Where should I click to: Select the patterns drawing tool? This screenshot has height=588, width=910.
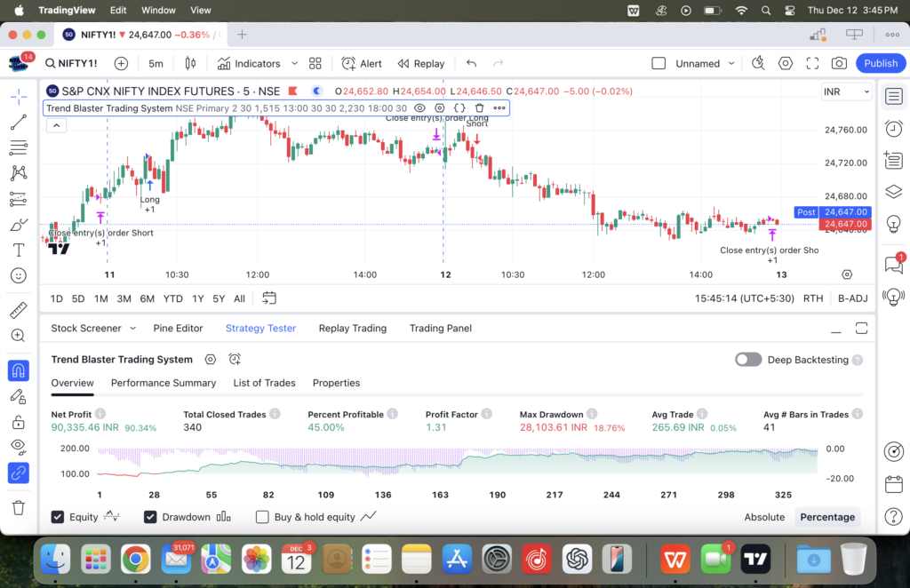click(x=19, y=173)
